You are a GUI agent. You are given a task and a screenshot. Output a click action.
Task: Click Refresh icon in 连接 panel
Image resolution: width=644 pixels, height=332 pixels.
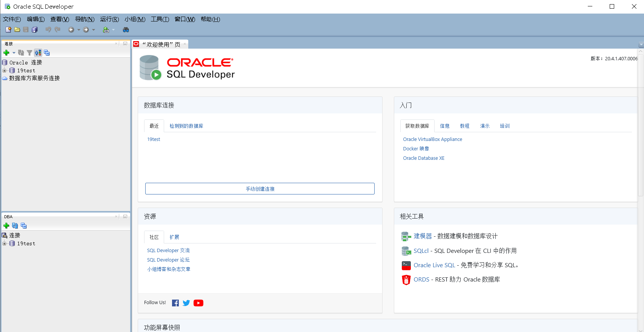21,53
